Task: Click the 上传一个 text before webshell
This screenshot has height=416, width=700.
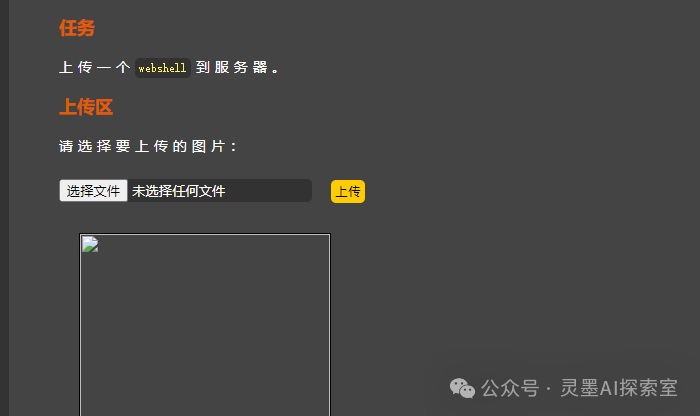Action: 95,67
